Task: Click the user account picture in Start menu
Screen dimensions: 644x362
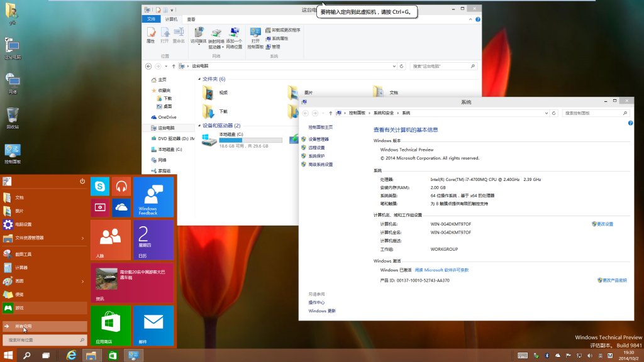Action: (7, 182)
